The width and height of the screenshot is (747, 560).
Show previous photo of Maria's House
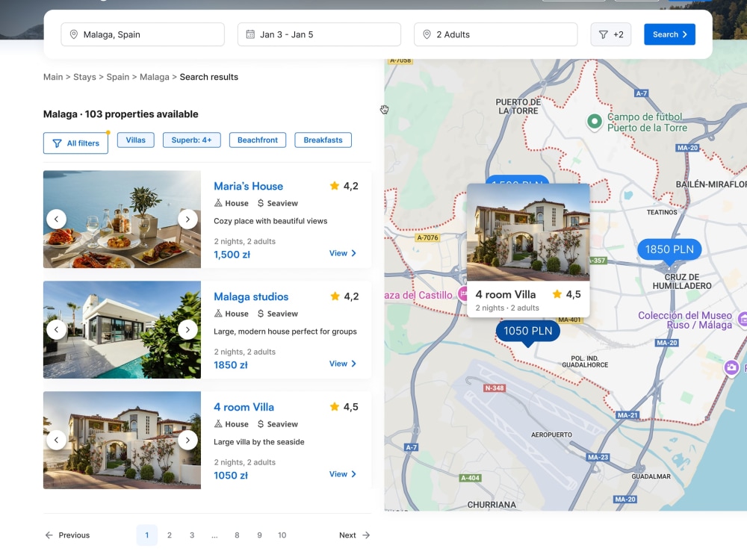[56, 219]
